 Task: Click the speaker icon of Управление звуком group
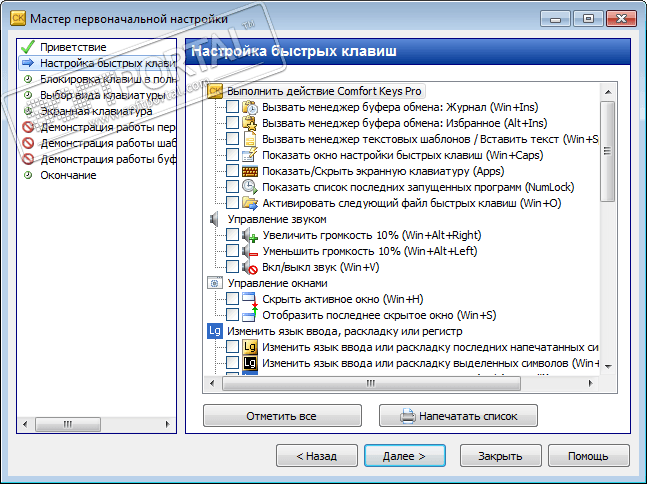[x=215, y=219]
